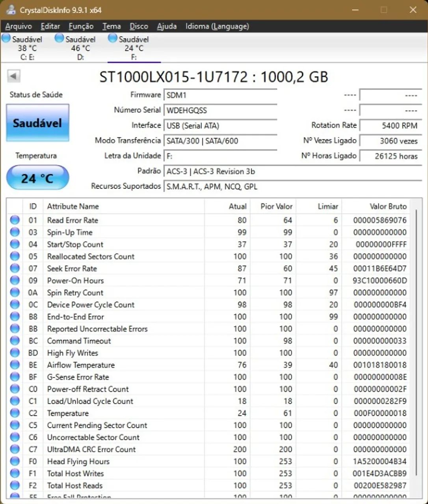Select the Uncorrectable Sector Count row name
Screen dimensions: 428x504
(93, 437)
